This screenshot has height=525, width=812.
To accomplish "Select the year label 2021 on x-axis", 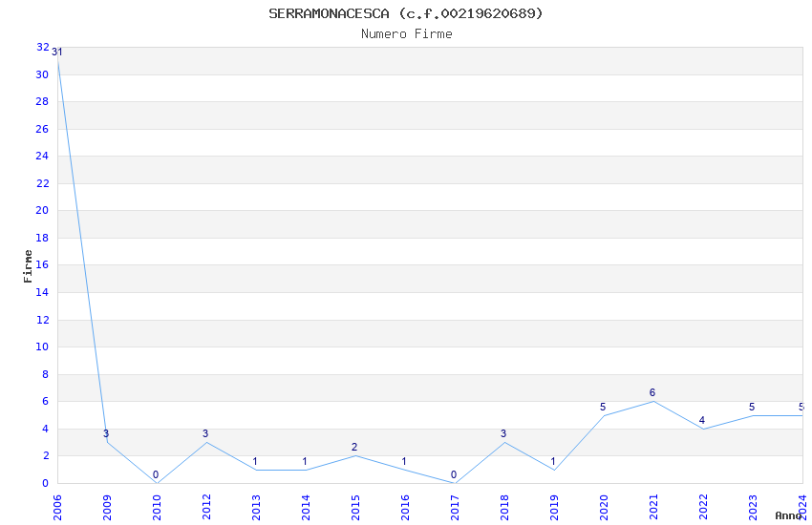I will pyautogui.click(x=653, y=507).
